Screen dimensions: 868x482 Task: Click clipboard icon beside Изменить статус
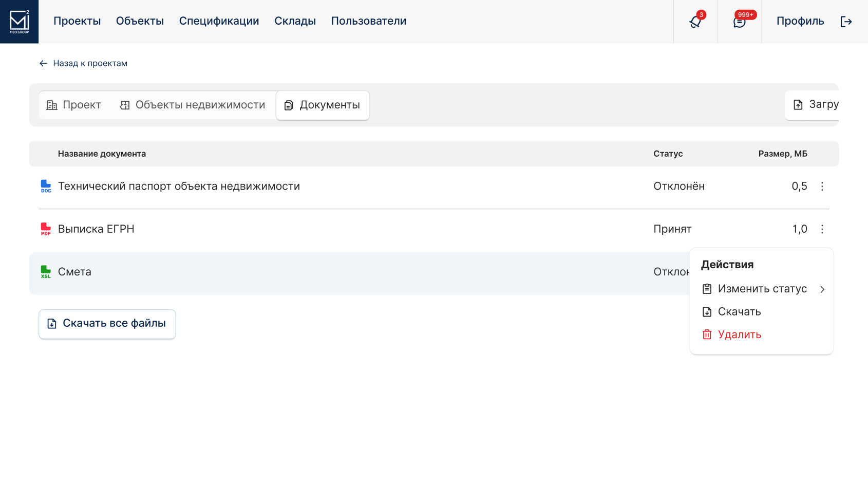click(x=707, y=289)
